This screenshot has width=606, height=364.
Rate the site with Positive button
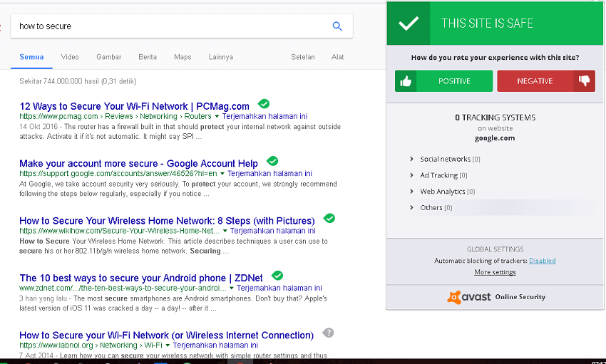point(443,81)
